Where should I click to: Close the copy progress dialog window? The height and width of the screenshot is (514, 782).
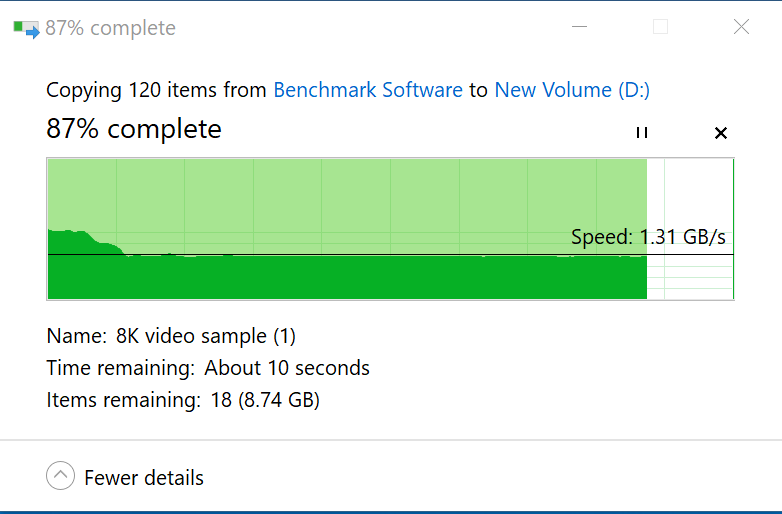click(x=741, y=28)
